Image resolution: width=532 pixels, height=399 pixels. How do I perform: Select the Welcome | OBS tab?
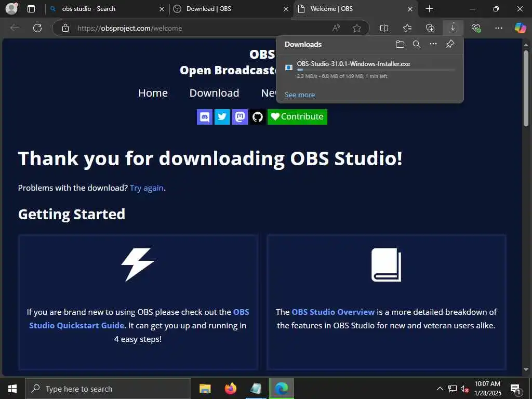pos(356,9)
